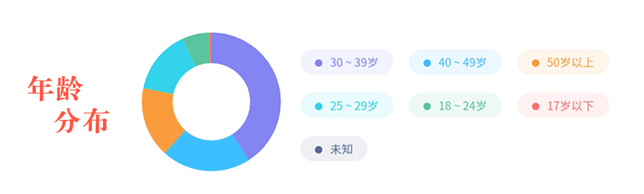The image size is (644, 194).
Task: Click the red dot beside 17岁以下
Action: click(x=535, y=106)
